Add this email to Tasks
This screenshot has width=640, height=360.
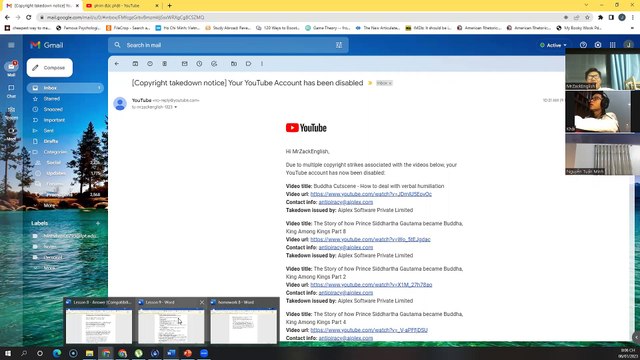point(214,64)
